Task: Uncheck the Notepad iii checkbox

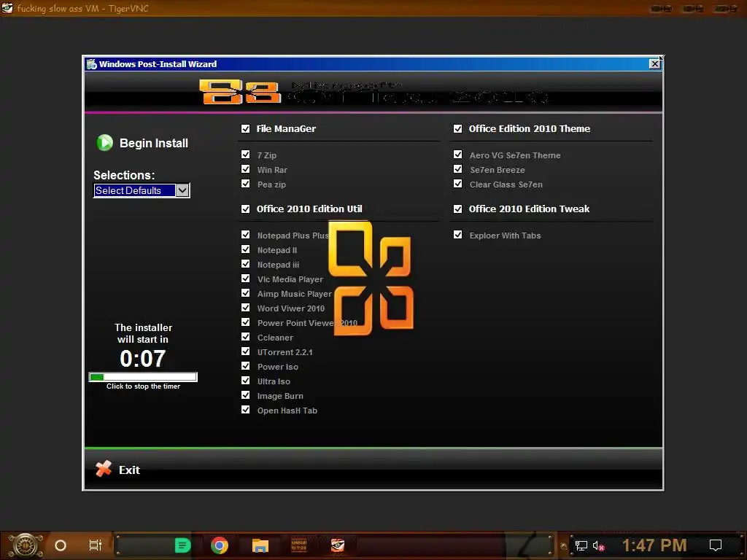Action: [x=245, y=264]
